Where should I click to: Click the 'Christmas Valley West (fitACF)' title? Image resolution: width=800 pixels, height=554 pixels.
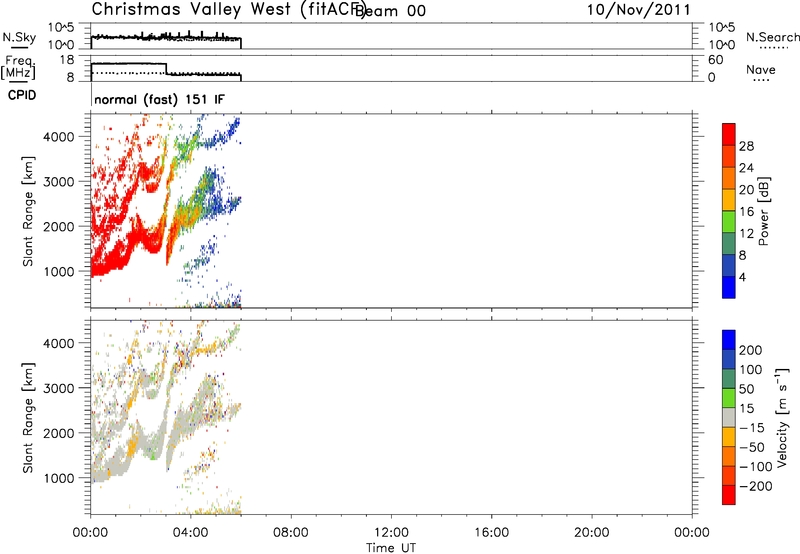point(229,10)
